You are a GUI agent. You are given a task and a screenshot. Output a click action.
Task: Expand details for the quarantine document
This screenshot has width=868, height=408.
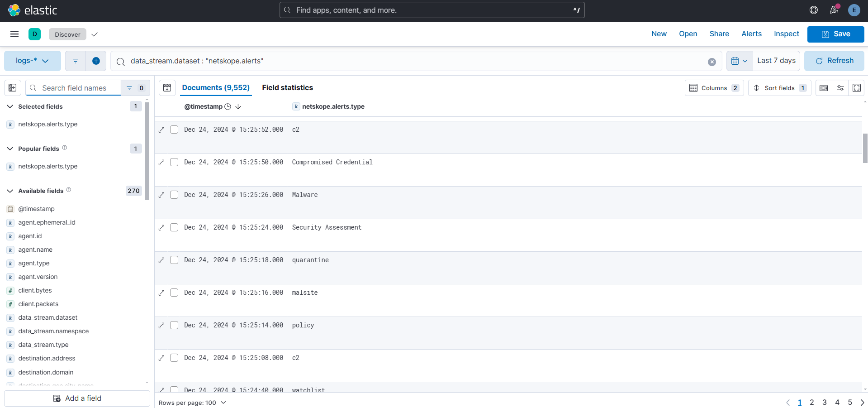[x=161, y=260]
